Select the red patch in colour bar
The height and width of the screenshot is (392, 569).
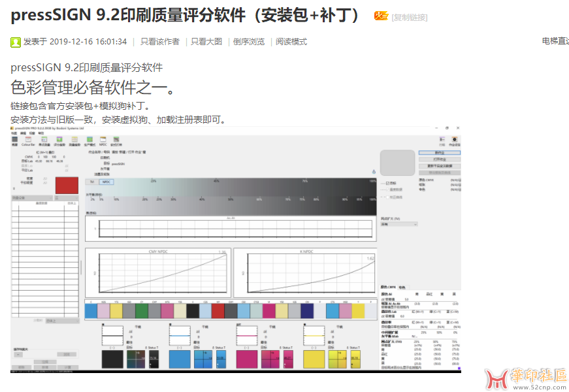tap(218, 311)
